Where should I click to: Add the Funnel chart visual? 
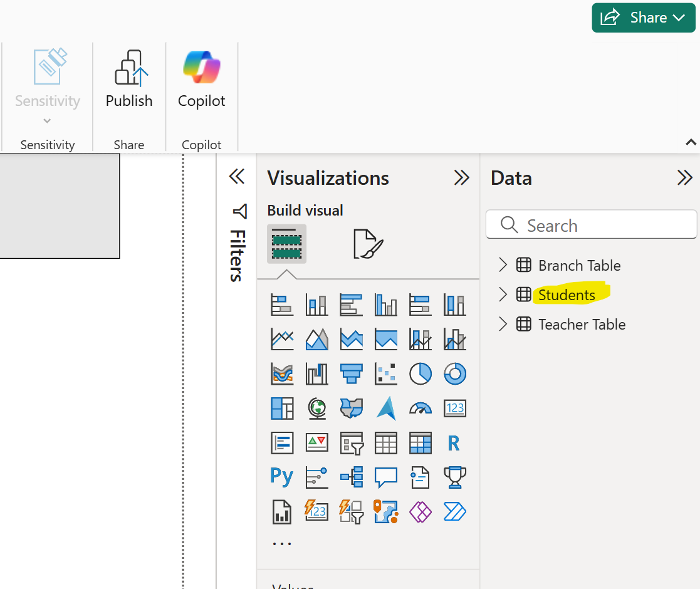pyautogui.click(x=351, y=373)
